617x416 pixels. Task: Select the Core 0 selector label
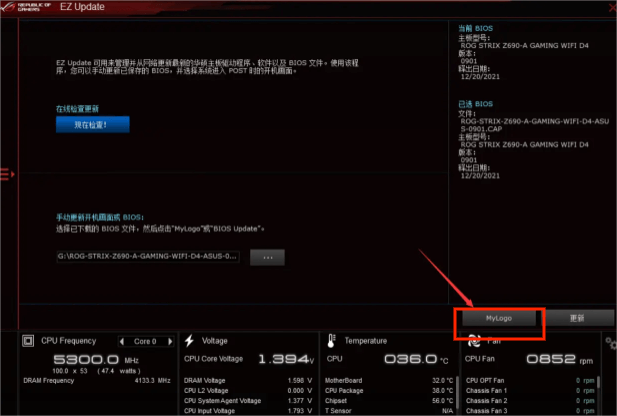[143, 341]
